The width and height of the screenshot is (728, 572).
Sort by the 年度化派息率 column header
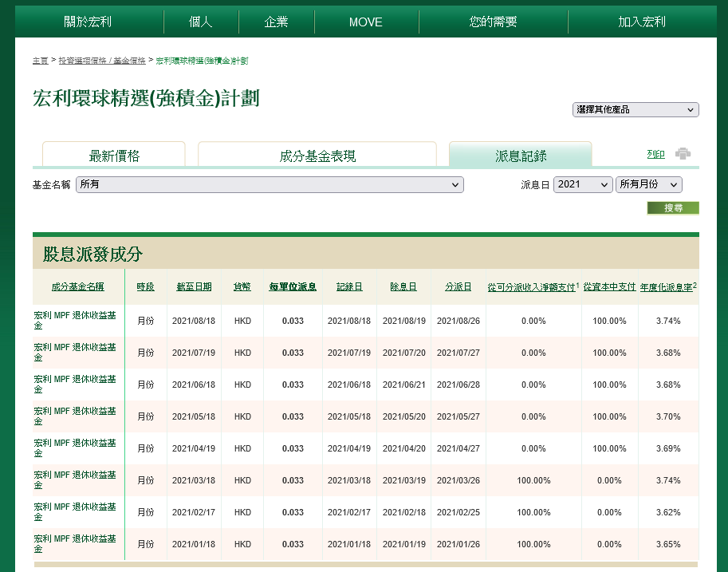[667, 287]
